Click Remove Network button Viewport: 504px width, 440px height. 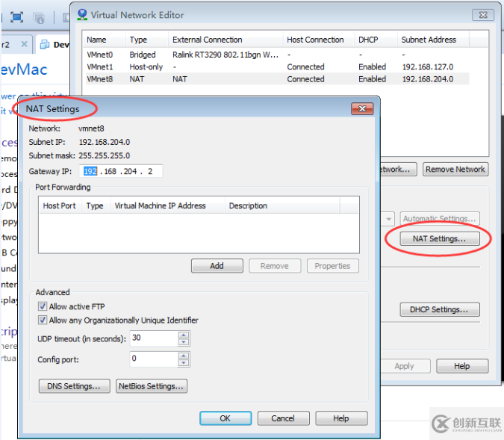coord(455,169)
